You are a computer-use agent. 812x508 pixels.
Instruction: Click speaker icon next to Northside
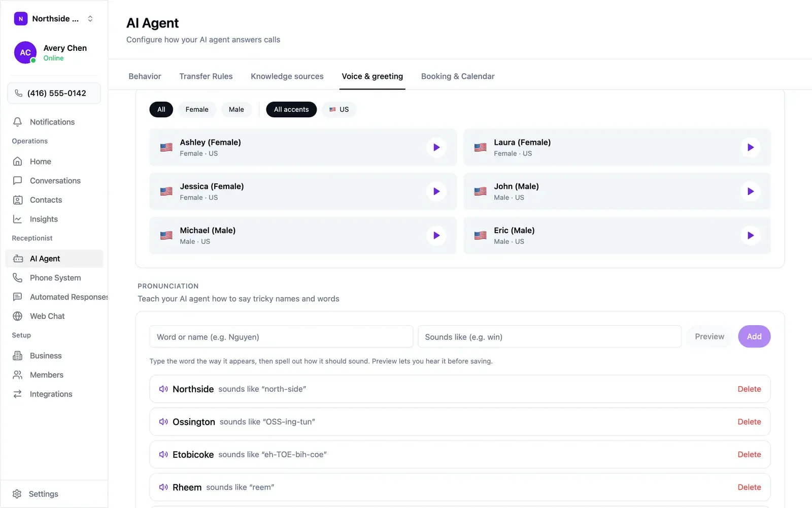tap(163, 389)
